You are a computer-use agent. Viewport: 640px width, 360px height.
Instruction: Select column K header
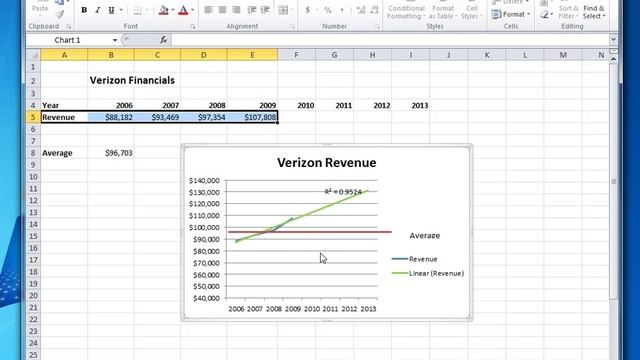coord(487,55)
